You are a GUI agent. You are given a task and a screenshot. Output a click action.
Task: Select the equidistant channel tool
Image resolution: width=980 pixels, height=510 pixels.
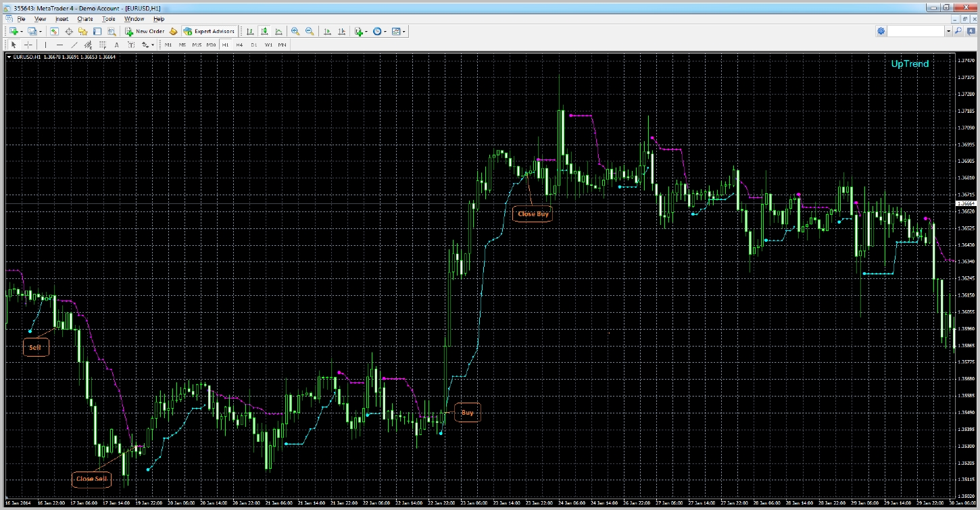(88, 45)
